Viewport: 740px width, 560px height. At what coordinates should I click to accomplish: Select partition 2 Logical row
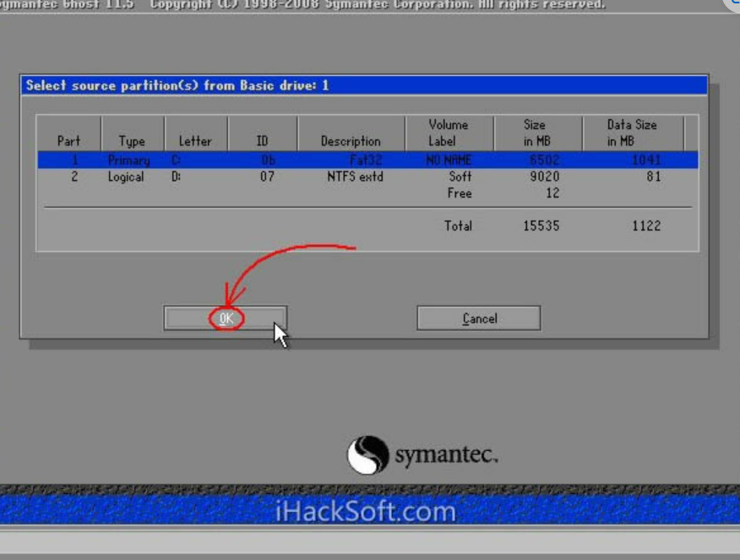click(x=367, y=177)
